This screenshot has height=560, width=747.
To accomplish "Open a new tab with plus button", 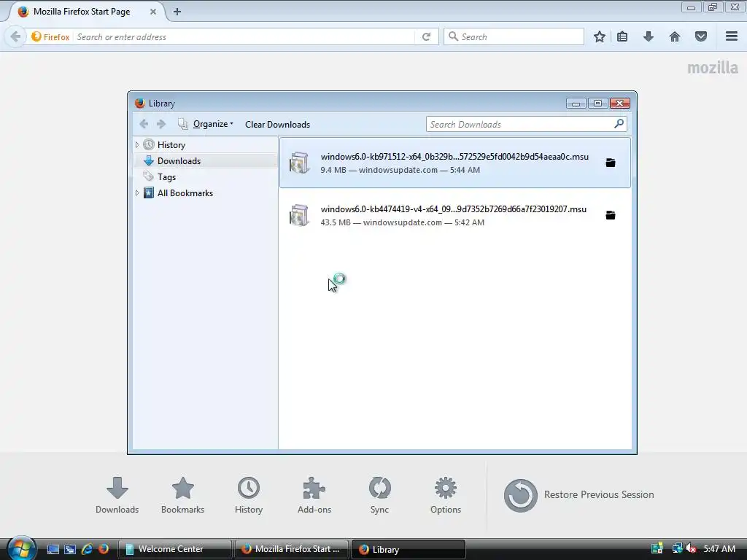I will click(x=177, y=12).
